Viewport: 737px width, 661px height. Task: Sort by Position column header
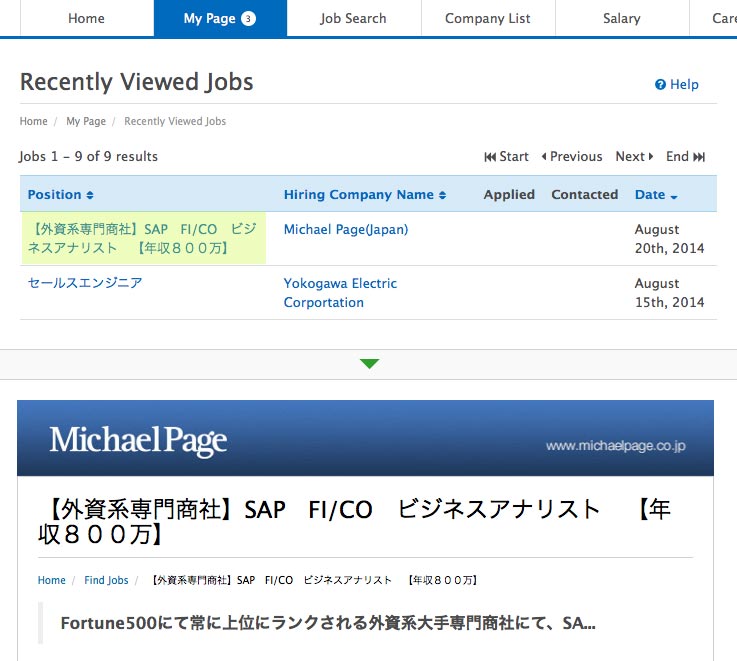[x=61, y=195]
